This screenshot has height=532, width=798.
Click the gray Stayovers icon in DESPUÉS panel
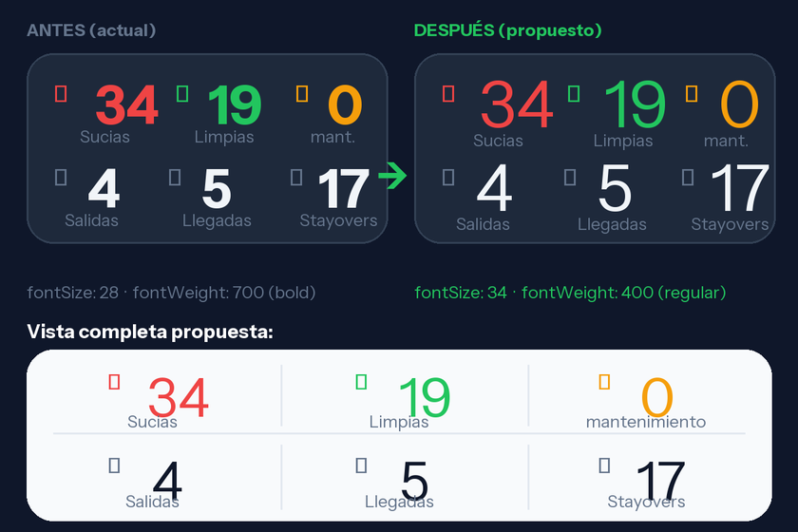click(x=689, y=177)
